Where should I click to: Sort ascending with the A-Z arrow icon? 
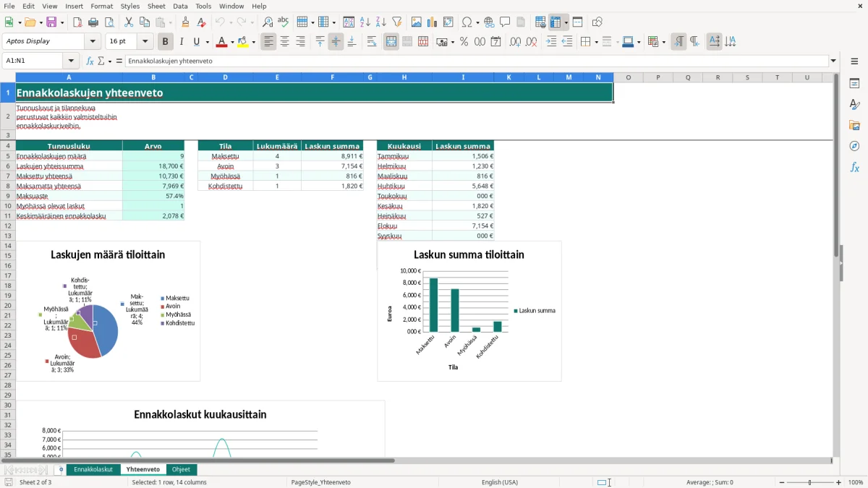[x=365, y=22]
